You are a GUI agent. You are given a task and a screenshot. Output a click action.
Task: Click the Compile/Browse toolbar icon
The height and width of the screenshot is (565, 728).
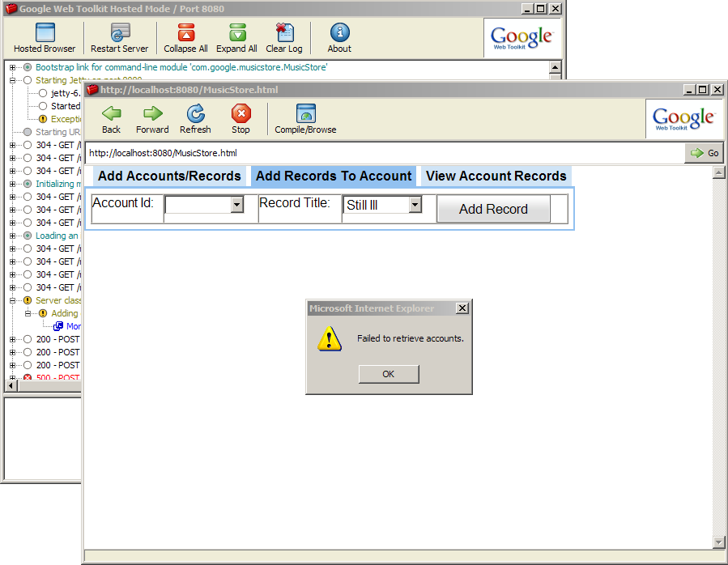305,119
